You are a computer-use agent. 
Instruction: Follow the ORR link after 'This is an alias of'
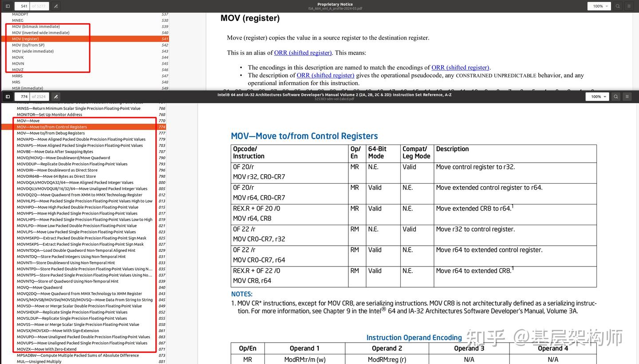point(303,53)
